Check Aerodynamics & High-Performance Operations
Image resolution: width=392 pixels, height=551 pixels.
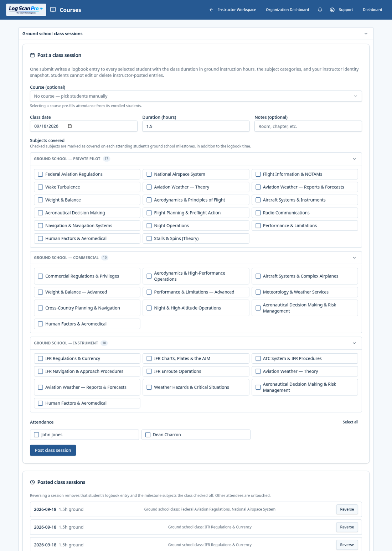tap(149, 276)
